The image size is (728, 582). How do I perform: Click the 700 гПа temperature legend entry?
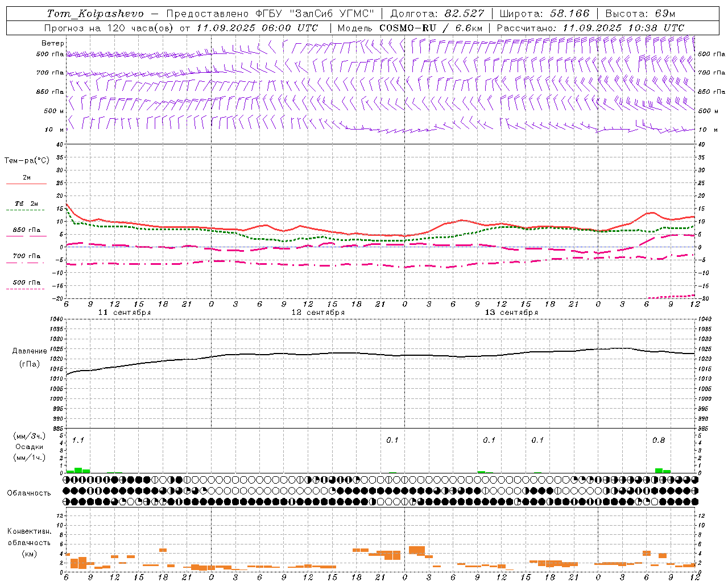[26, 256]
